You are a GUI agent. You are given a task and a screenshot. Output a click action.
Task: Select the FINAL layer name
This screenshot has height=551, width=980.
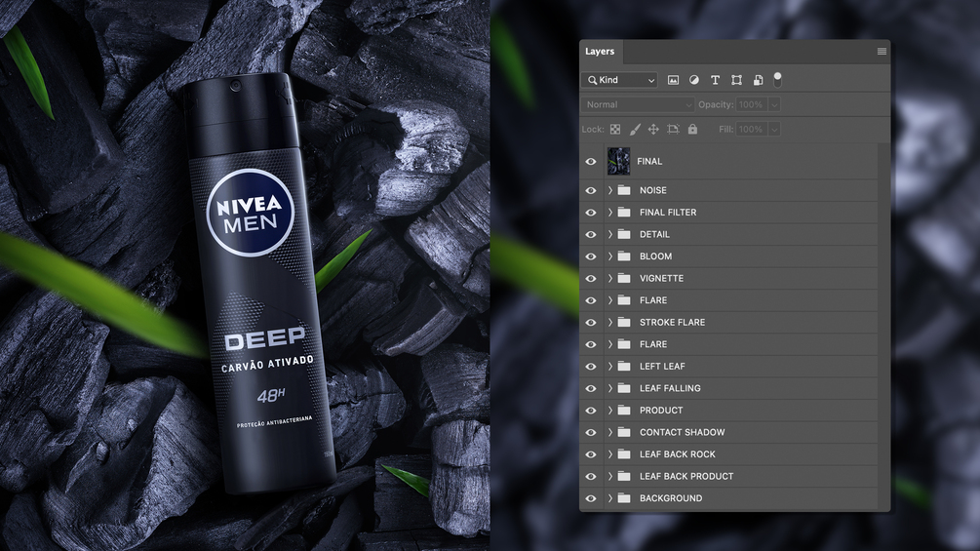tap(649, 161)
